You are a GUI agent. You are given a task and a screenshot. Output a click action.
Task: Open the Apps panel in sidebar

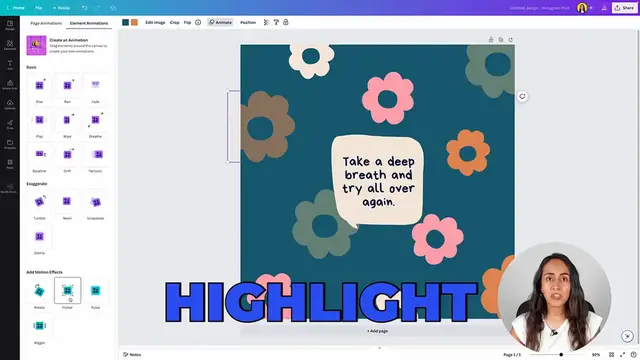tap(10, 164)
